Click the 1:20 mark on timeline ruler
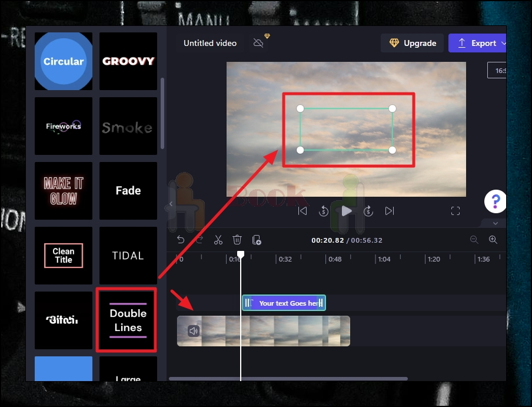The image size is (532, 407). pos(434,259)
